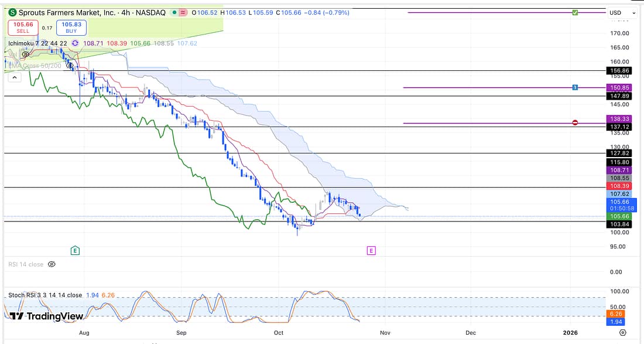Image resolution: width=644 pixels, height=344 pixels.
Task: Unhide the EMA Cross 50/200 indicator
Action: (70, 66)
